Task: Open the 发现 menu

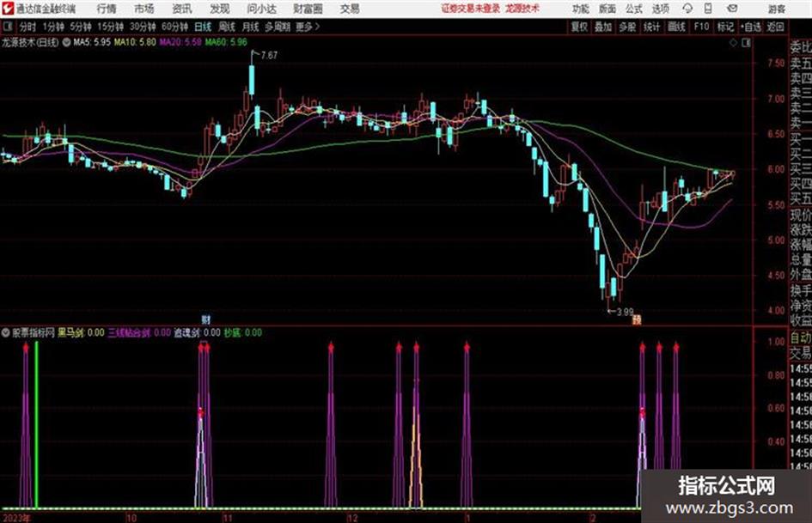Action: point(220,9)
